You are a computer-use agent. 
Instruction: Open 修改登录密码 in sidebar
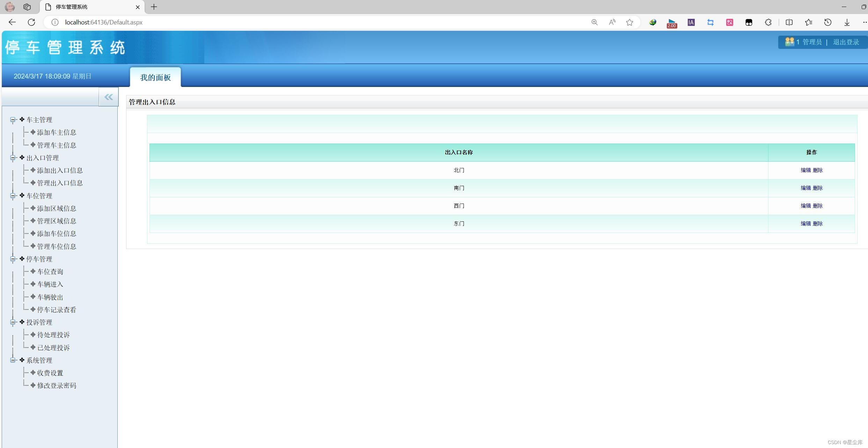click(57, 385)
